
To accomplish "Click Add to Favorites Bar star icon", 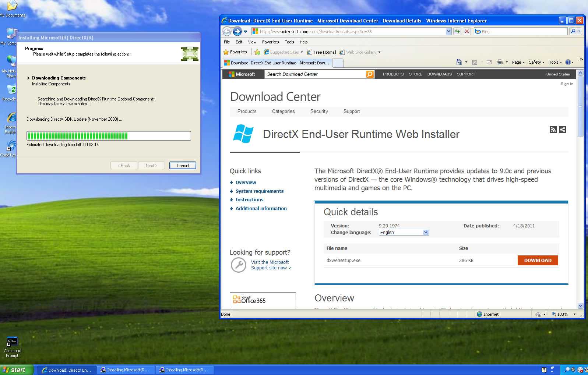I will [x=257, y=52].
